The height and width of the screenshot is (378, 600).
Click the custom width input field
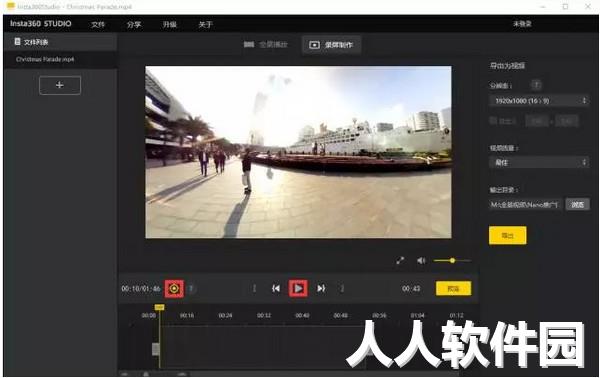point(537,121)
